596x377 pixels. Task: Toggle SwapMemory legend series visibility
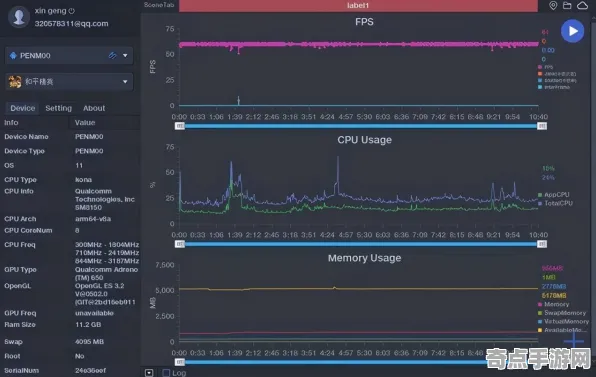point(562,313)
